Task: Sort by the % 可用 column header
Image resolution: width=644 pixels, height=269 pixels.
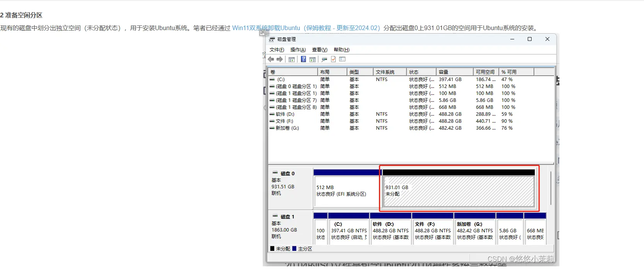Action: [x=517, y=72]
